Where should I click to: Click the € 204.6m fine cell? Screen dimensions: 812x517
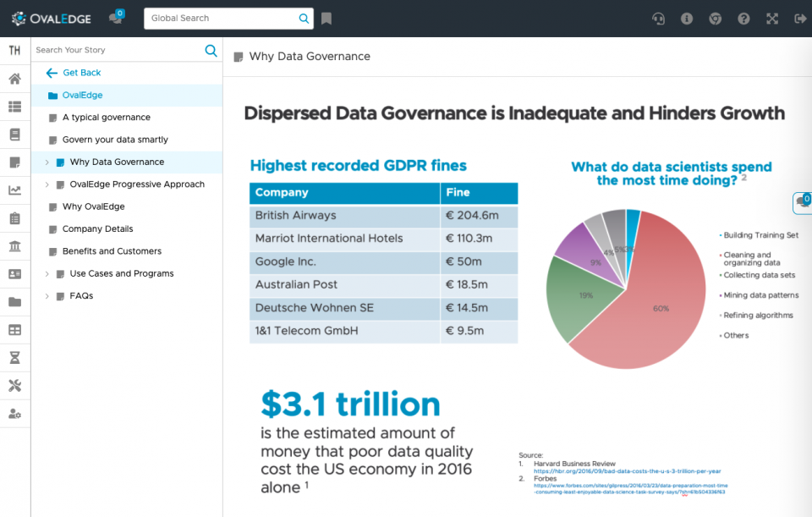(x=479, y=216)
